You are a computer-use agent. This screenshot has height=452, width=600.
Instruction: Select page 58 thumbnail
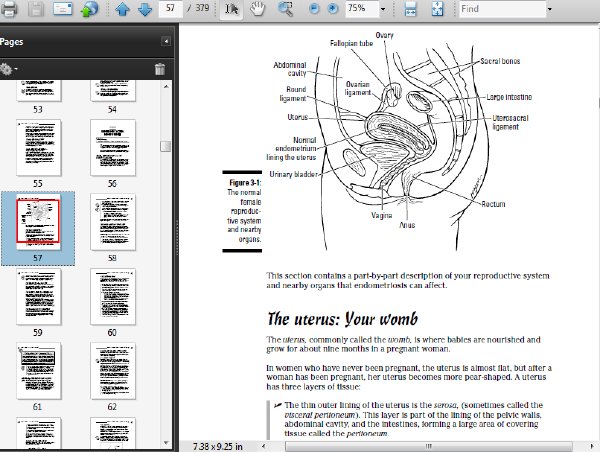point(113,222)
